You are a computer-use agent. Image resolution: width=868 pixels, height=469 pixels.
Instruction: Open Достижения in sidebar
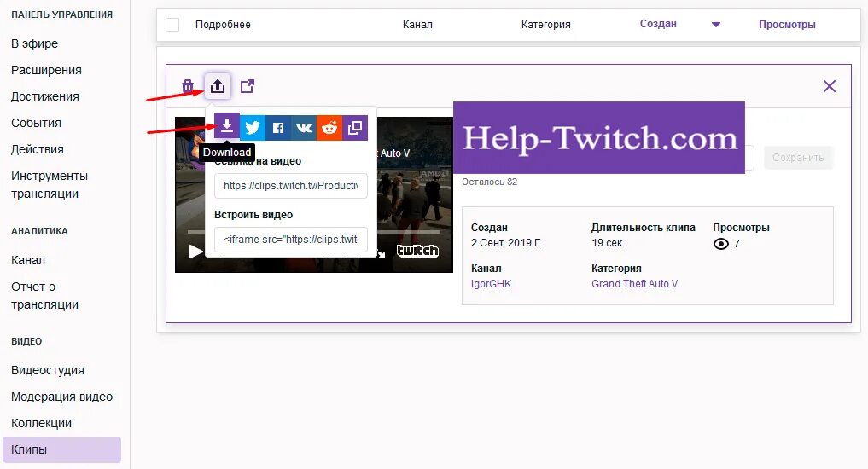[45, 96]
